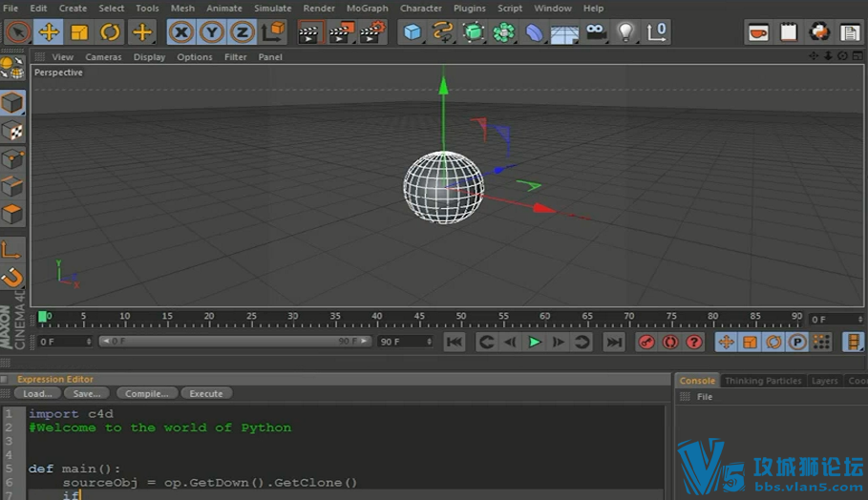Image resolution: width=868 pixels, height=500 pixels.
Task: Activate the Rotate tool
Action: pyautogui.click(x=110, y=32)
